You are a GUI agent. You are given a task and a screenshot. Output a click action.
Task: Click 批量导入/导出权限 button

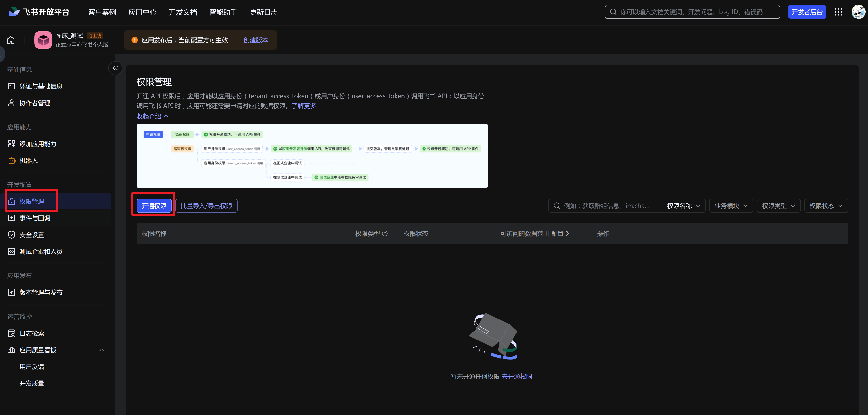click(206, 206)
